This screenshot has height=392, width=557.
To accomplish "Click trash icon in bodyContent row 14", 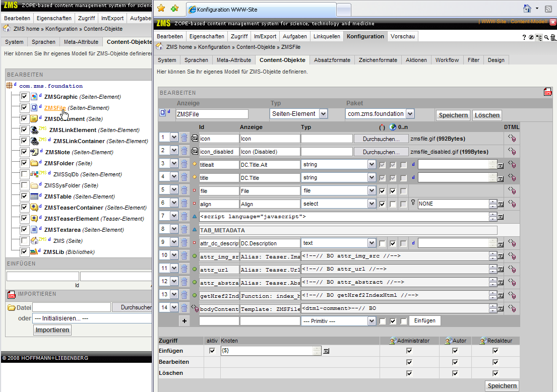I will [184, 307].
